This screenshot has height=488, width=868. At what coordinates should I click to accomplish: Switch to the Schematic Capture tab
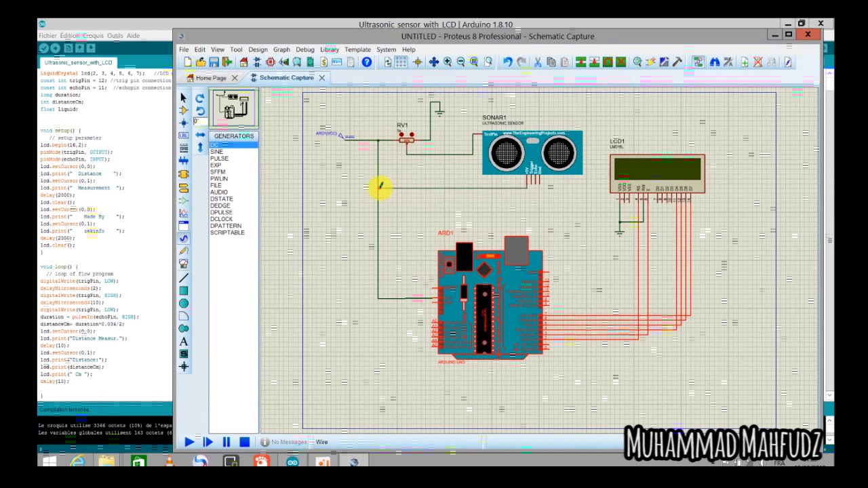click(x=286, y=78)
